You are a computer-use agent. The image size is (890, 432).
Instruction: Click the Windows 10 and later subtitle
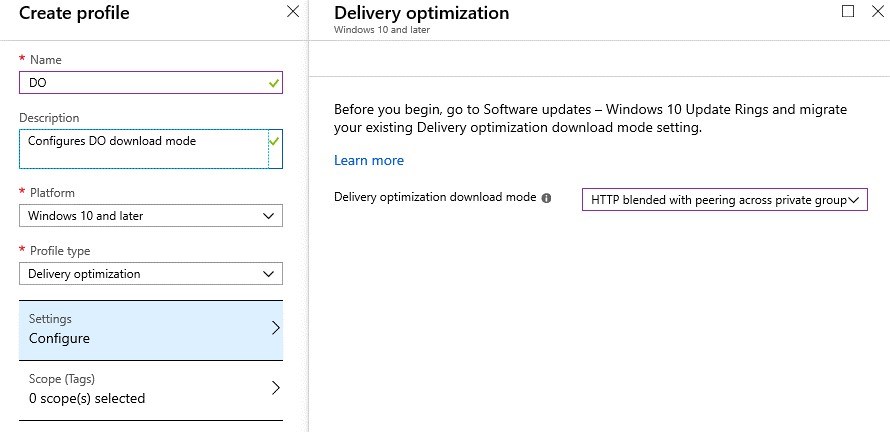pyautogui.click(x=382, y=30)
